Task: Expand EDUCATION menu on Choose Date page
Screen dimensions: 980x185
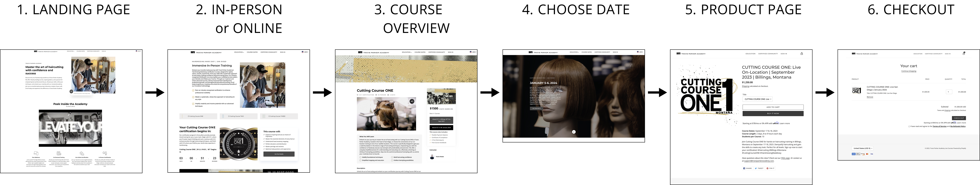Action: pos(574,52)
